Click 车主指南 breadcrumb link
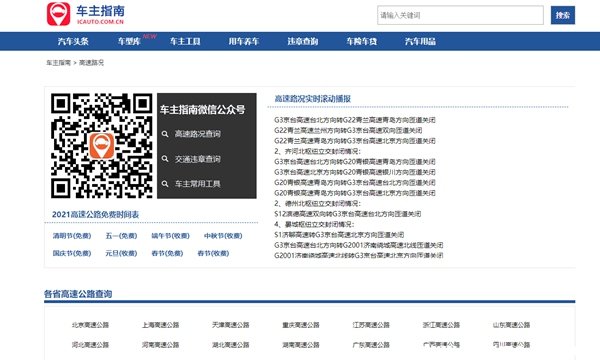Image resolution: width=600 pixels, height=360 pixels. pyautogui.click(x=59, y=62)
